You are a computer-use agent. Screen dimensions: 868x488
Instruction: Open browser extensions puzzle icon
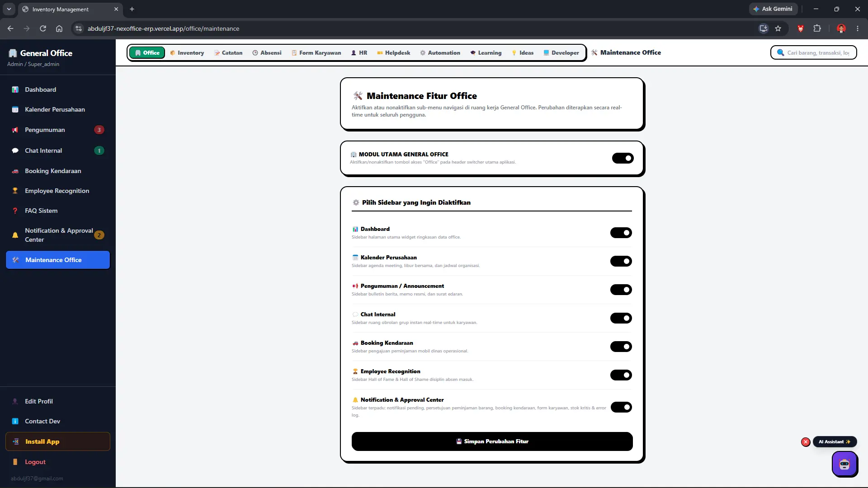point(817,28)
